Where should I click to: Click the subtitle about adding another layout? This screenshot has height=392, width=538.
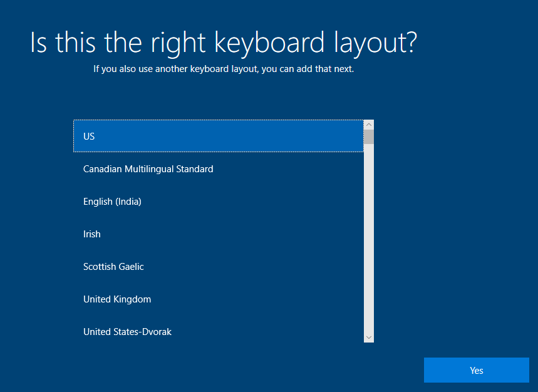[224, 69]
